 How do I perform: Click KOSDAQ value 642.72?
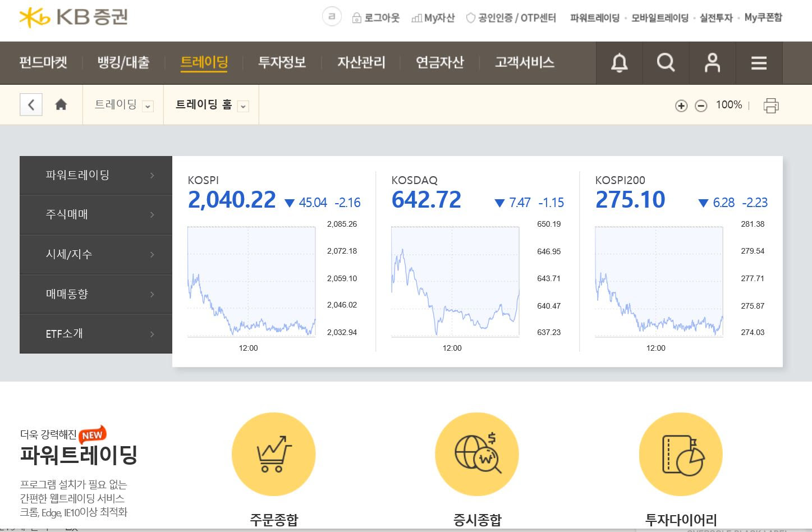point(426,200)
